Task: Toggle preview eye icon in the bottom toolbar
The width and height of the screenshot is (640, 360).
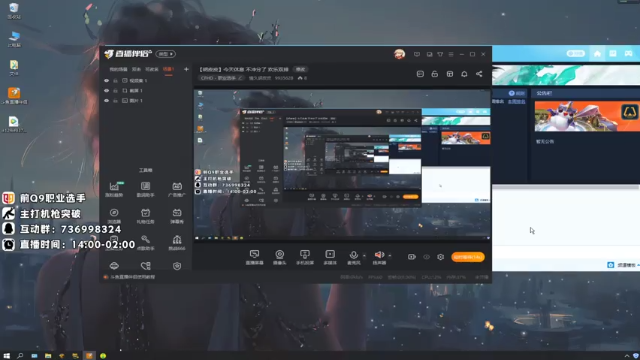Action: tap(426, 257)
